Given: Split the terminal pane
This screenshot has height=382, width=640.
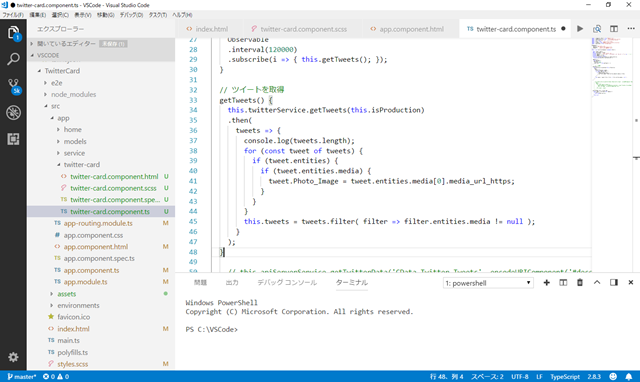Looking at the screenshot, I should [x=563, y=282].
